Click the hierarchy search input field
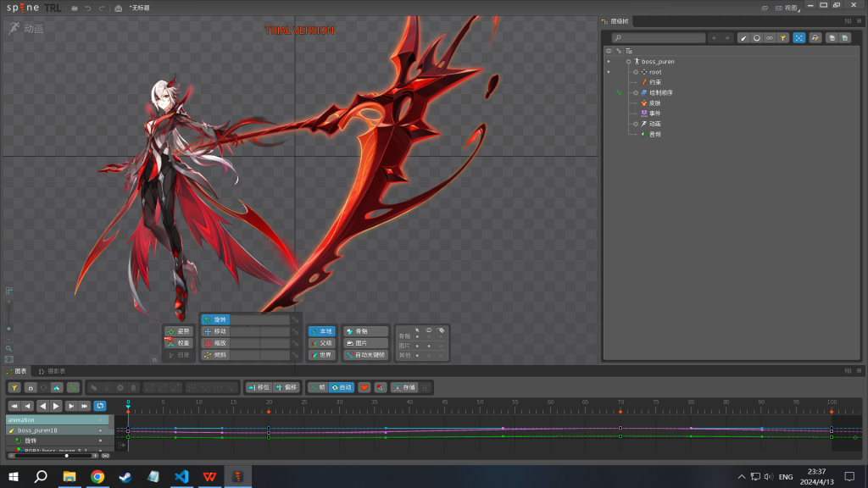The width and height of the screenshot is (868, 488). (x=658, y=38)
